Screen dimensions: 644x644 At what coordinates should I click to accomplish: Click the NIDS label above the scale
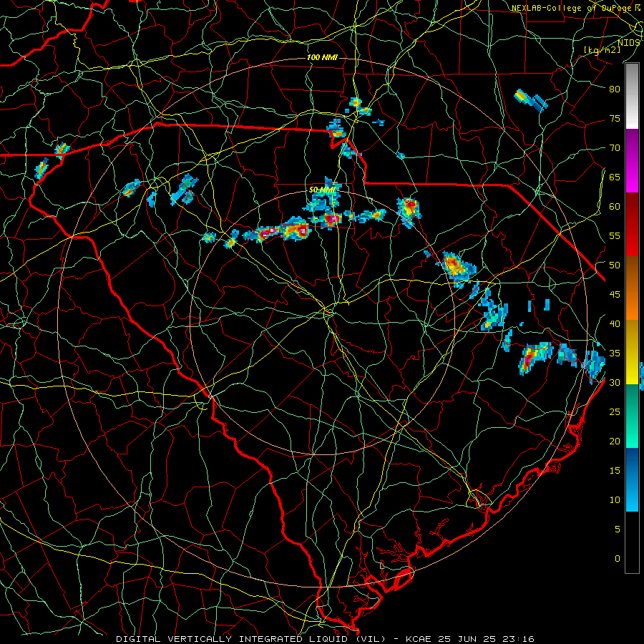[628, 43]
